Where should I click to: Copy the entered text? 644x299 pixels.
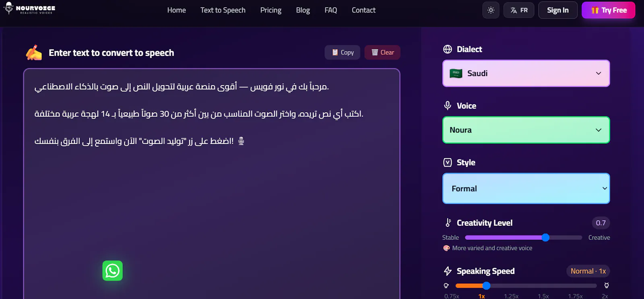(x=343, y=52)
